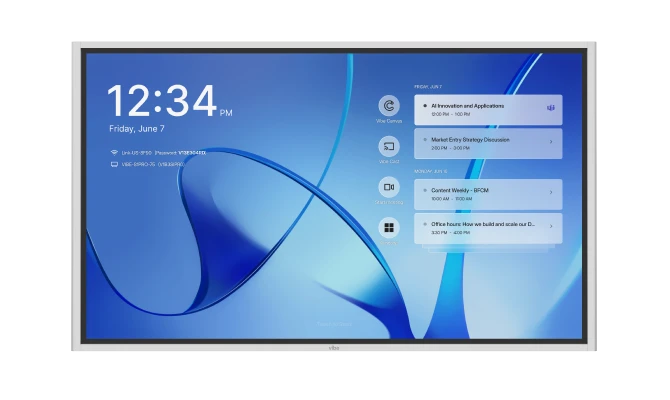670x400 pixels.
Task: Launch the Vibe Cast screen sharing icon
Action: pyautogui.click(x=388, y=146)
